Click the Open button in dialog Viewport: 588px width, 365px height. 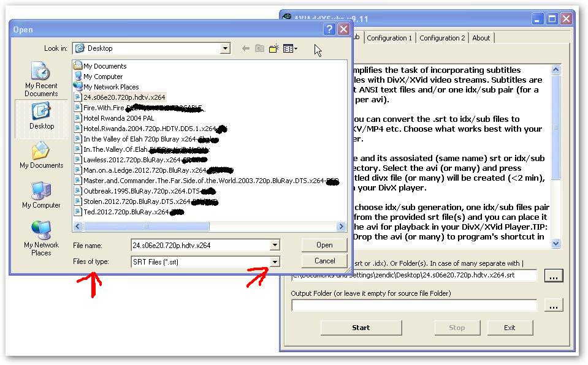tap(324, 245)
